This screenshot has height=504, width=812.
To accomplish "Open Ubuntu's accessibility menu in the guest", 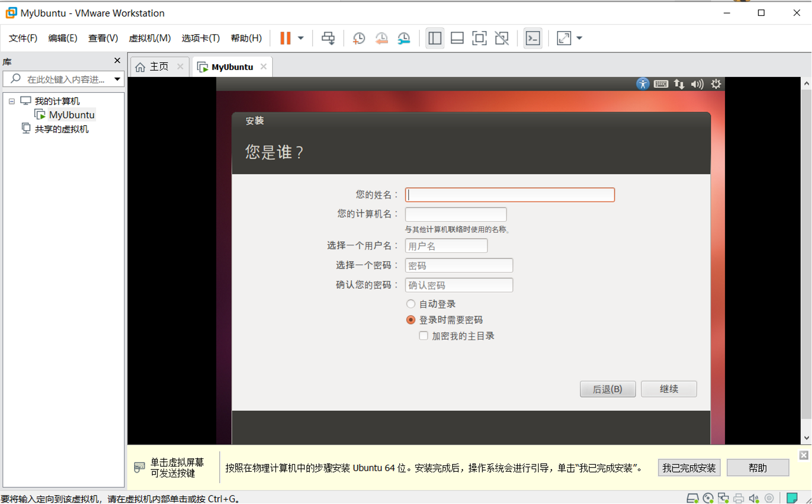I will pyautogui.click(x=643, y=84).
